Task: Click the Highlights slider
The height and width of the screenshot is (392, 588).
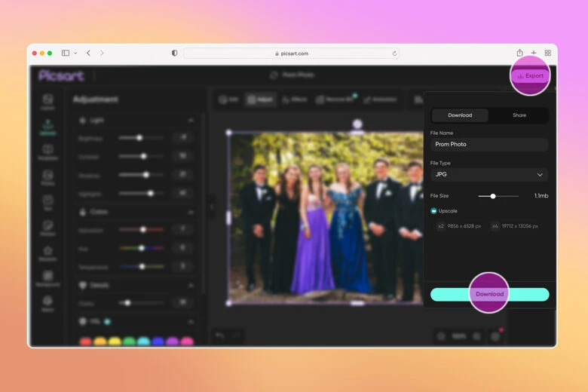Action: pyautogui.click(x=141, y=194)
